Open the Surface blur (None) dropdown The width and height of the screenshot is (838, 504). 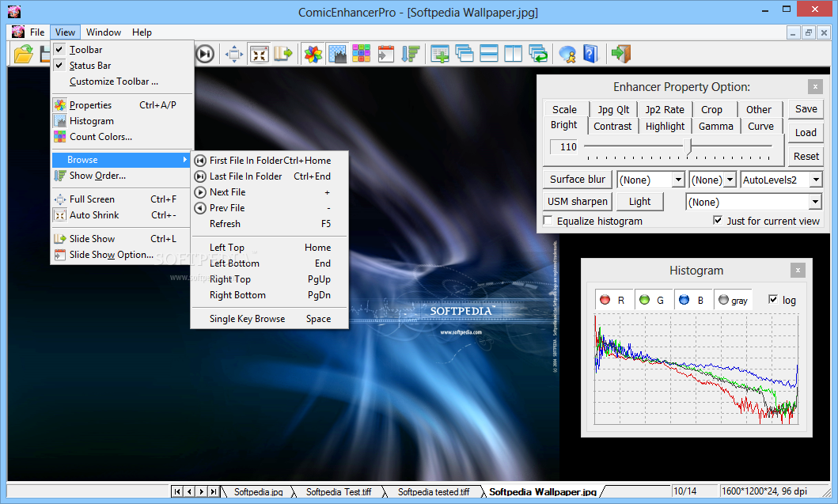678,180
